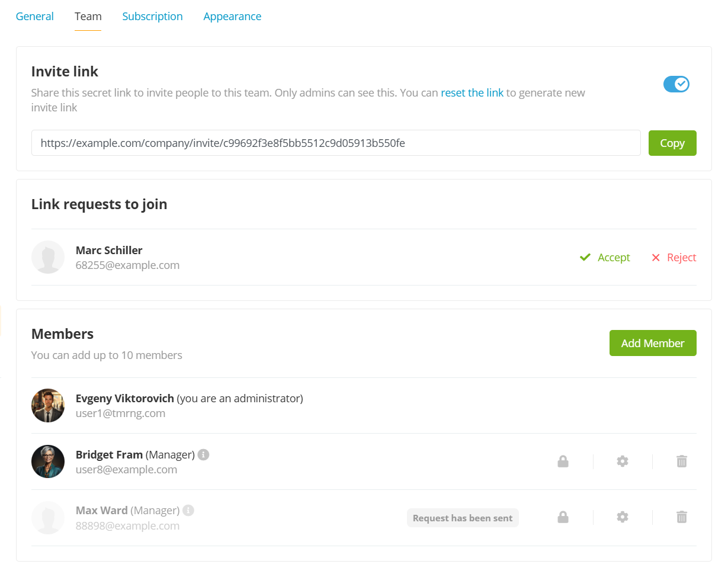The height and width of the screenshot is (577, 728).
Task: Disable the invite link toggle
Action: click(676, 84)
